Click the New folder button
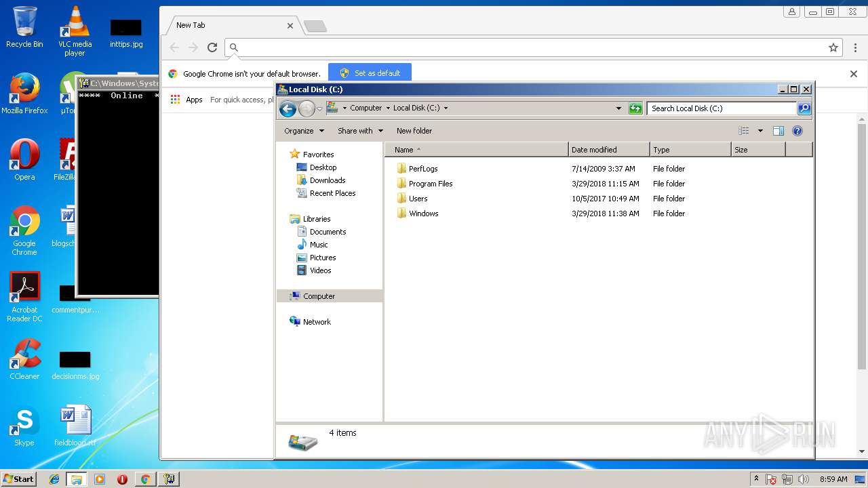The image size is (868, 488). (414, 131)
